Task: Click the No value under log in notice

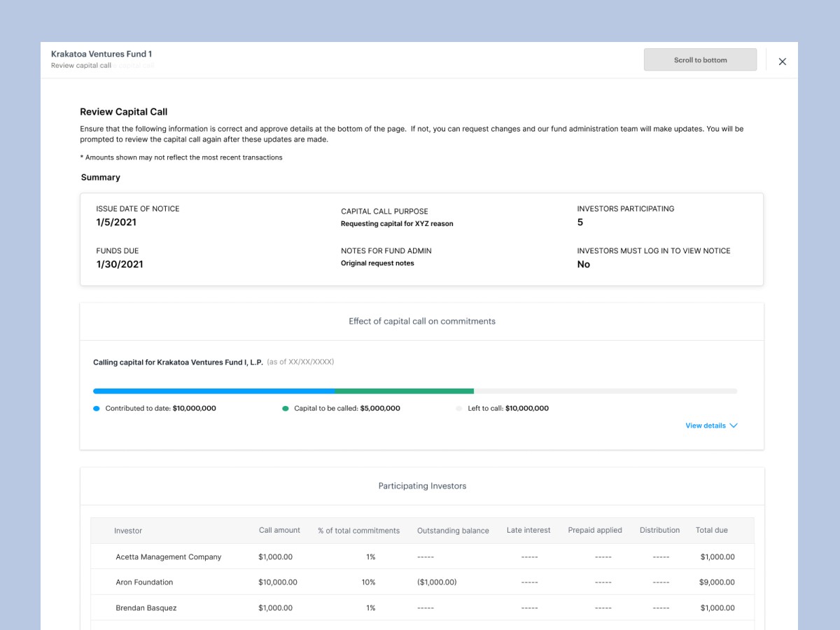Action: (x=584, y=265)
